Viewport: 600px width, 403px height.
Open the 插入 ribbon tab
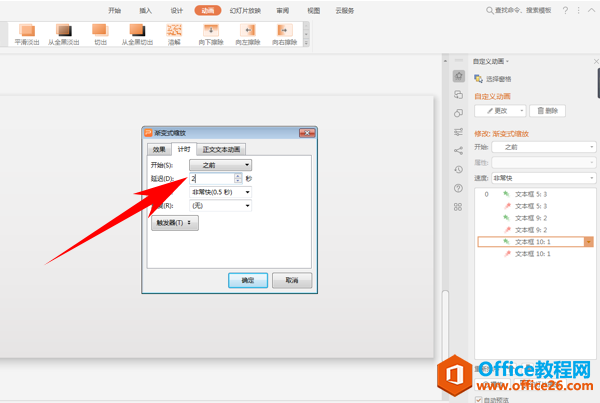coord(146,9)
